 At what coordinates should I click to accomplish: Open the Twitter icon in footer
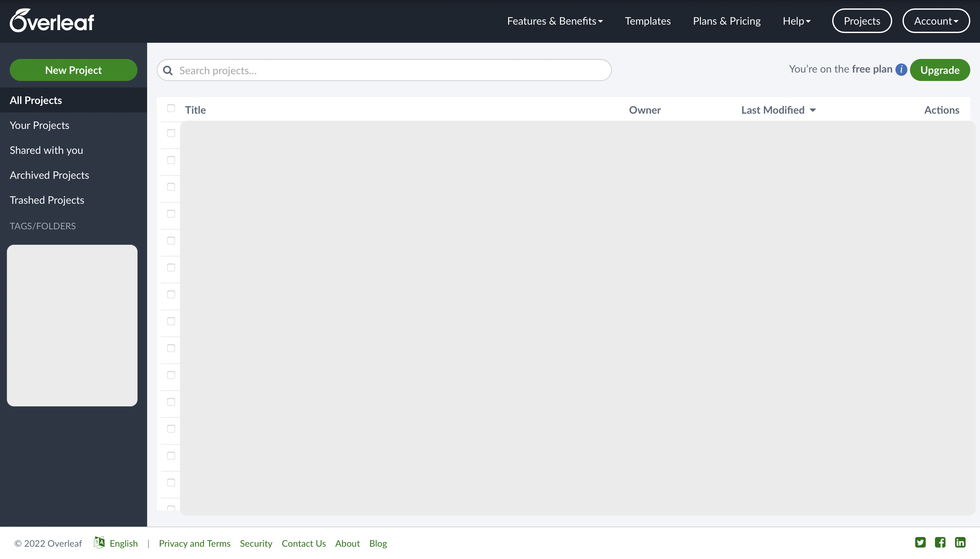(x=920, y=542)
